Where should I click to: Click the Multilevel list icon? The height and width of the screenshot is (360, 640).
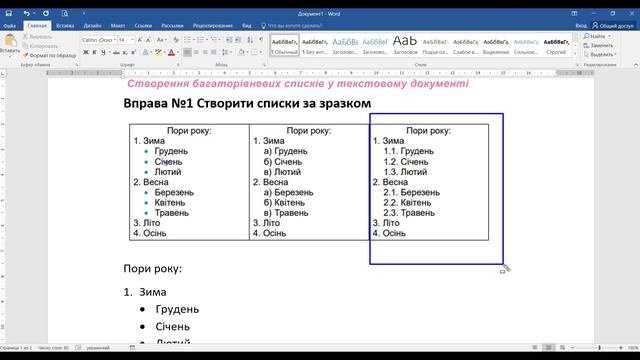point(213,40)
